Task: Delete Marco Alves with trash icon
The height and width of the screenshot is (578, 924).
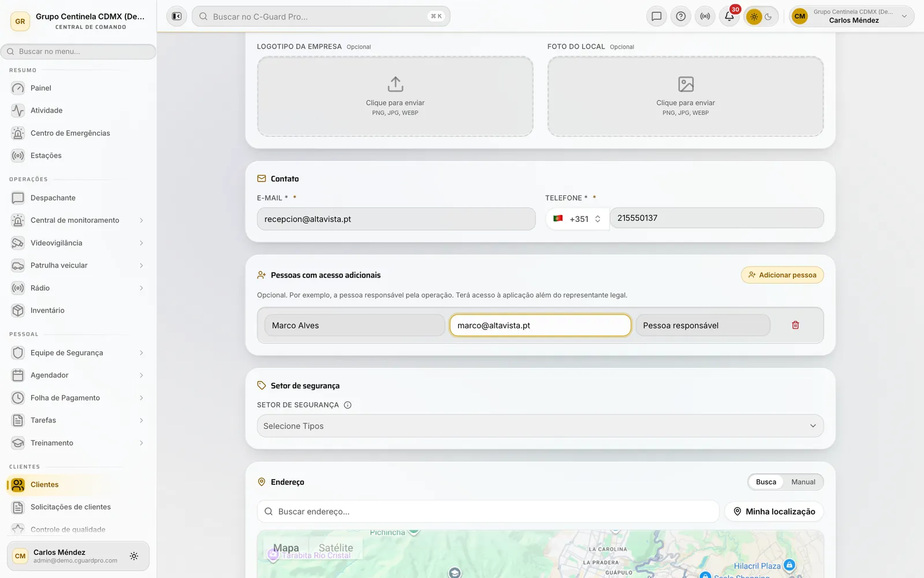Action: [x=795, y=325]
